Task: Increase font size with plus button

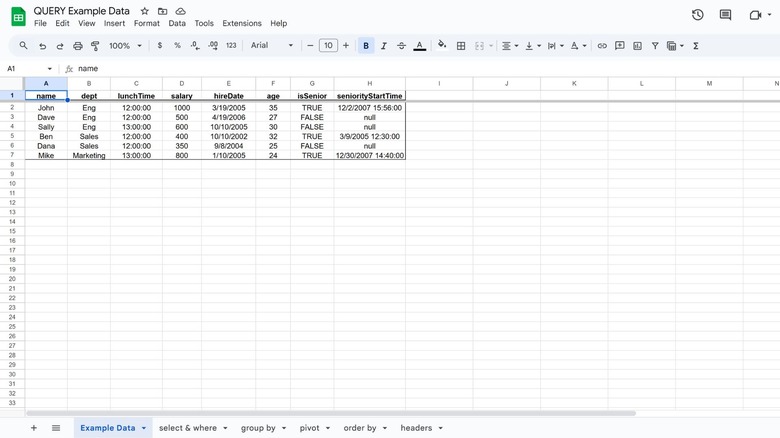Action: pos(346,46)
